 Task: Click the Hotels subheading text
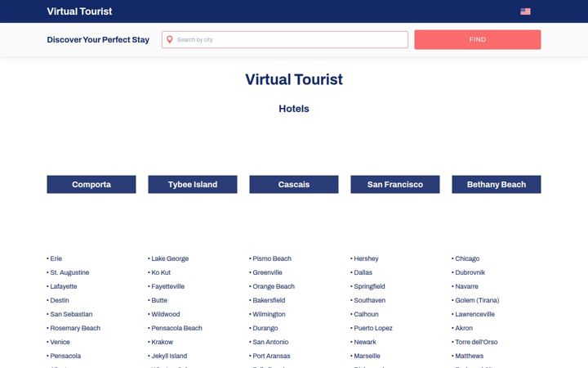click(x=294, y=109)
